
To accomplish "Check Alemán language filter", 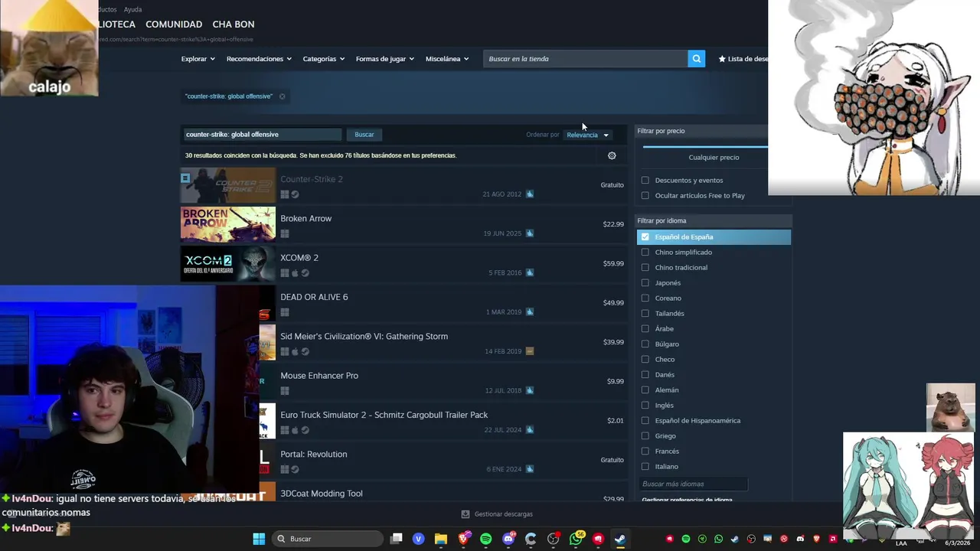I will [645, 390].
